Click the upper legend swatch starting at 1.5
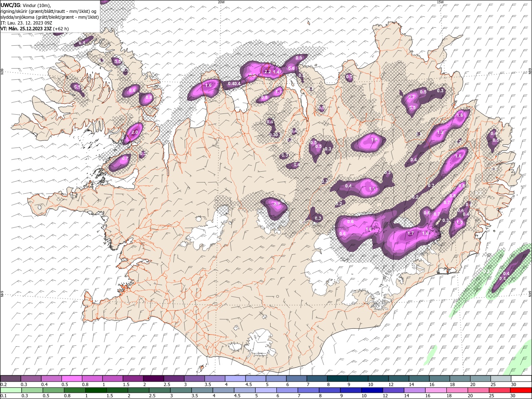 pyautogui.click(x=133, y=379)
